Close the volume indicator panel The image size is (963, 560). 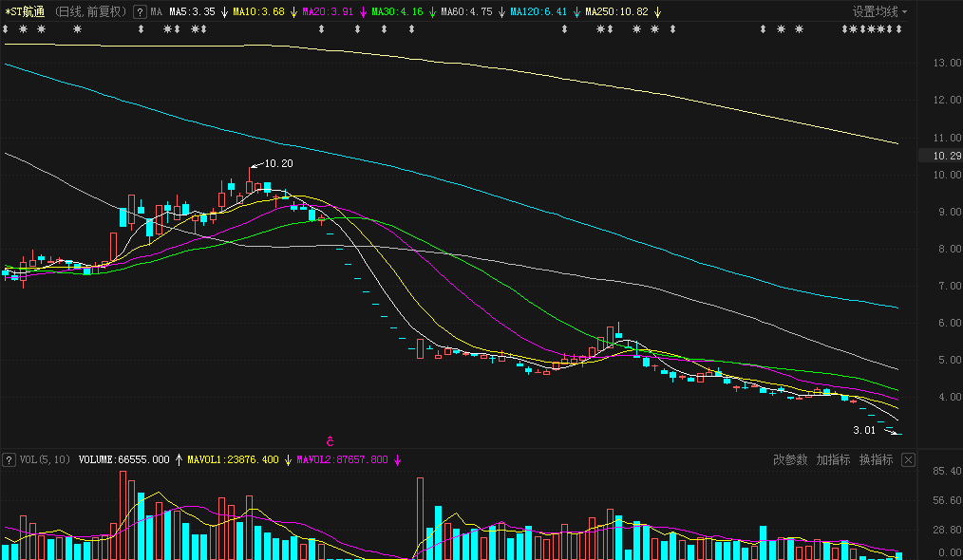[x=908, y=460]
